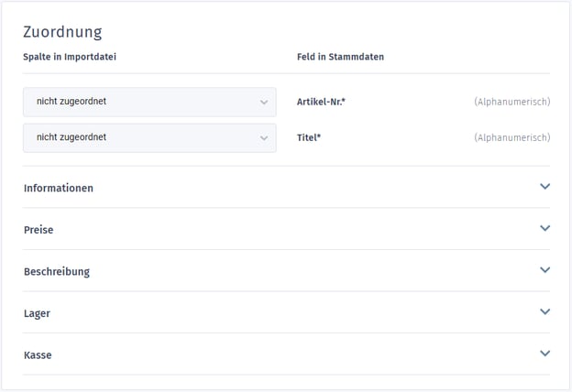The image size is (572, 392).
Task: Click the arrow in the Artikel-Nr. dropdown
Action: click(x=264, y=103)
